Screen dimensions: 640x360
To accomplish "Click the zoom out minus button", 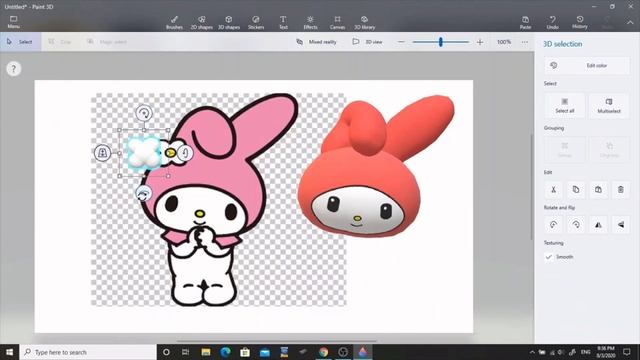I will (x=401, y=42).
